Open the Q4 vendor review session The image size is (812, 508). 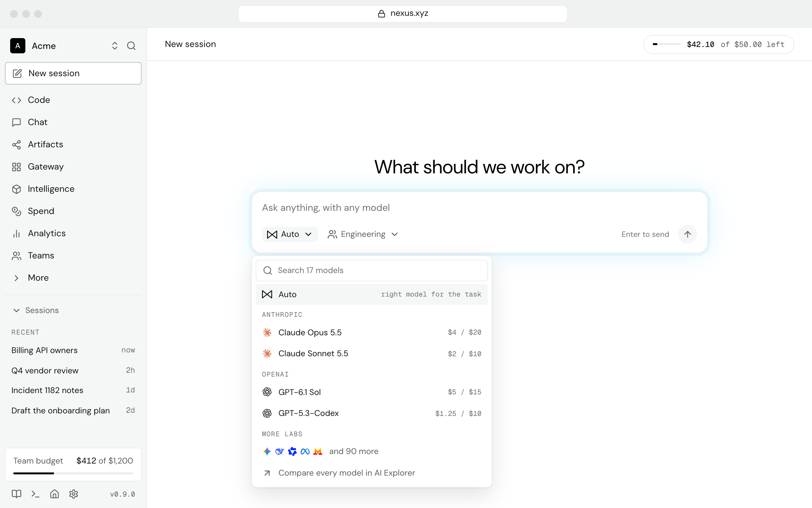click(73, 370)
